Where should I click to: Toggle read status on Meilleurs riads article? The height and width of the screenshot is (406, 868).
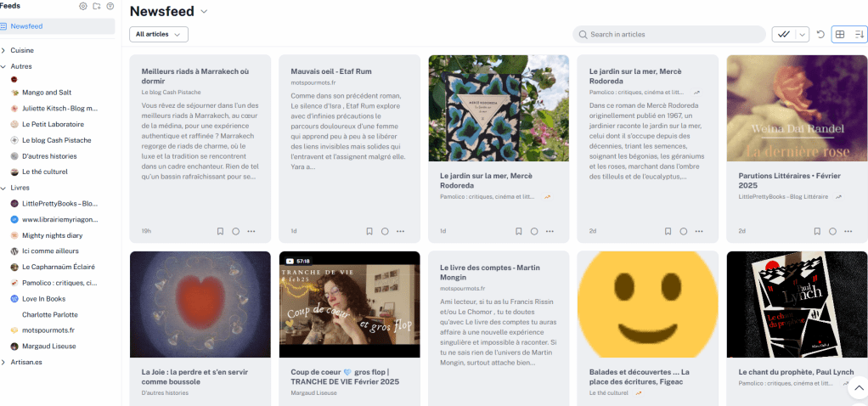pos(235,231)
